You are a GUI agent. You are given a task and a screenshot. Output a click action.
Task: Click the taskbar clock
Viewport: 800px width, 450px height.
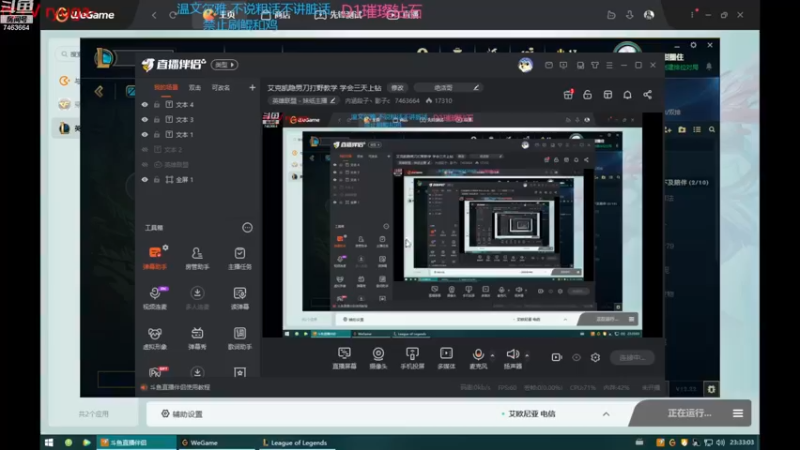742,442
